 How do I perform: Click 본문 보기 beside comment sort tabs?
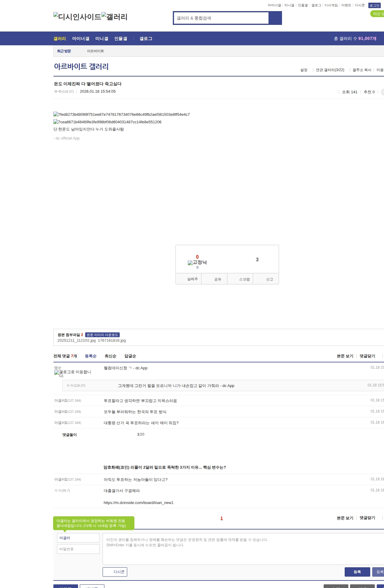pos(345,356)
